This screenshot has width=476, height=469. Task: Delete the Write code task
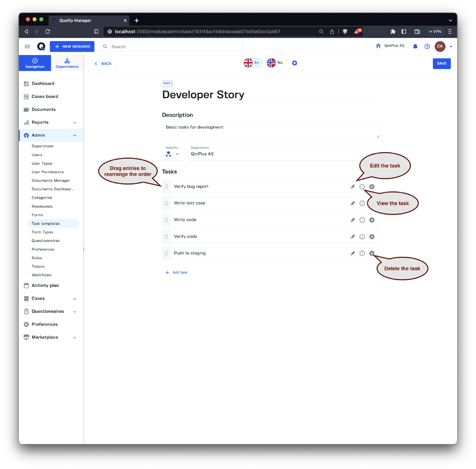pyautogui.click(x=372, y=220)
